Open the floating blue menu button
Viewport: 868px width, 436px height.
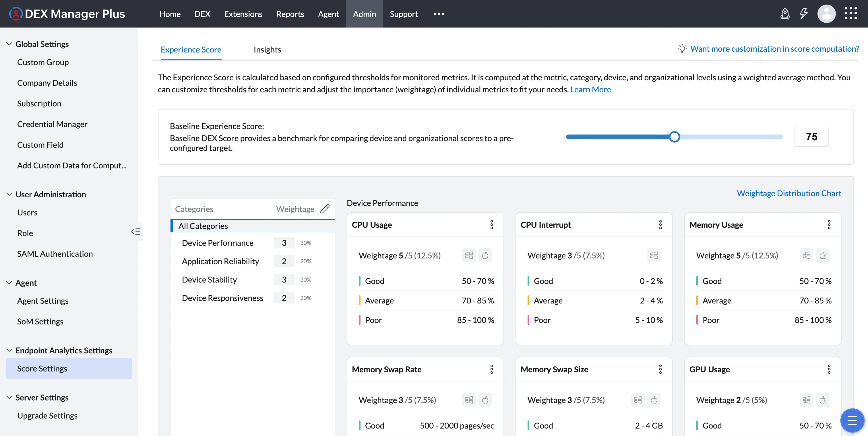852,421
